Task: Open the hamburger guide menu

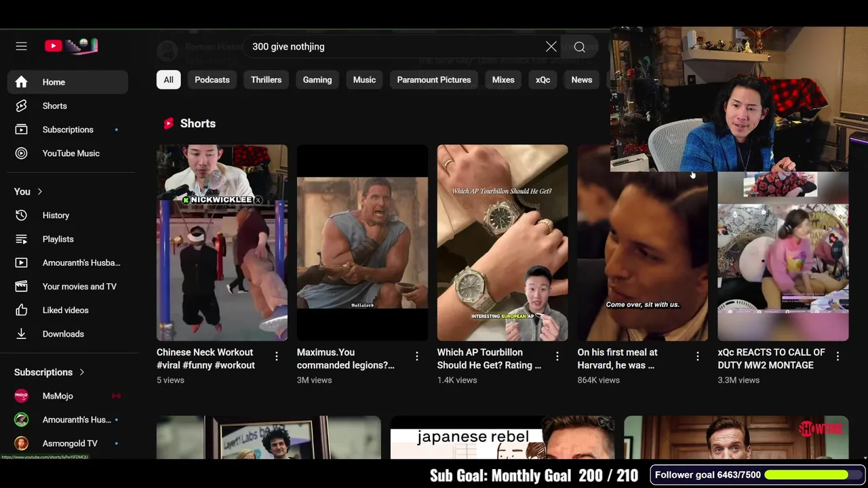Action: pos(21,46)
